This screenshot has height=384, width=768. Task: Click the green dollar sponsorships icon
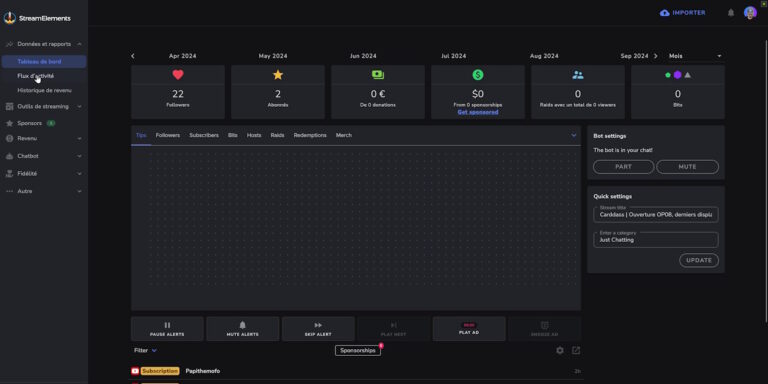coord(478,75)
